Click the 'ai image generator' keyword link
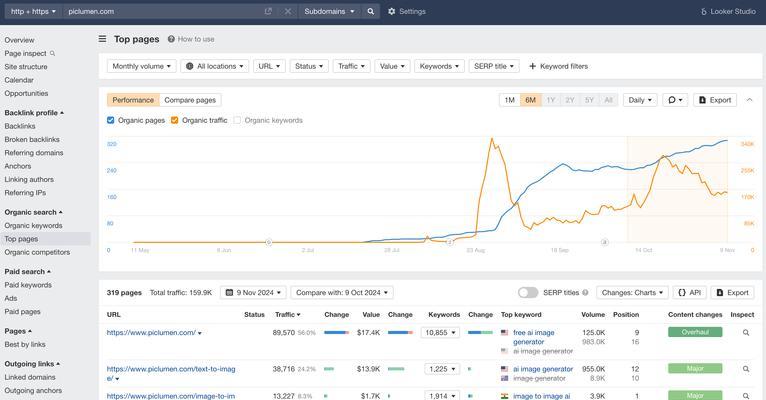 point(543,369)
